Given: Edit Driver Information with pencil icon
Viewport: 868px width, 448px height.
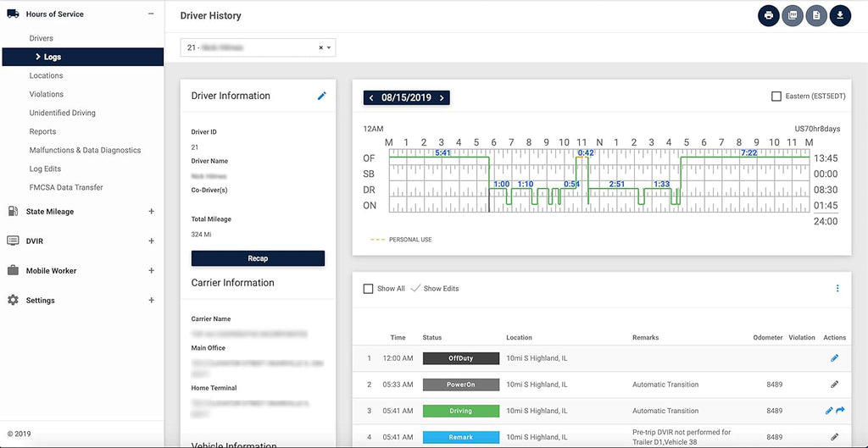Looking at the screenshot, I should (x=321, y=96).
